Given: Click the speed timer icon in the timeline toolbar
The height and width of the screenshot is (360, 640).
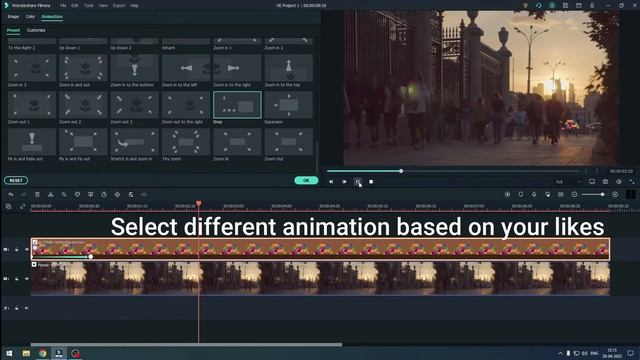Looking at the screenshot, I should point(104,195).
